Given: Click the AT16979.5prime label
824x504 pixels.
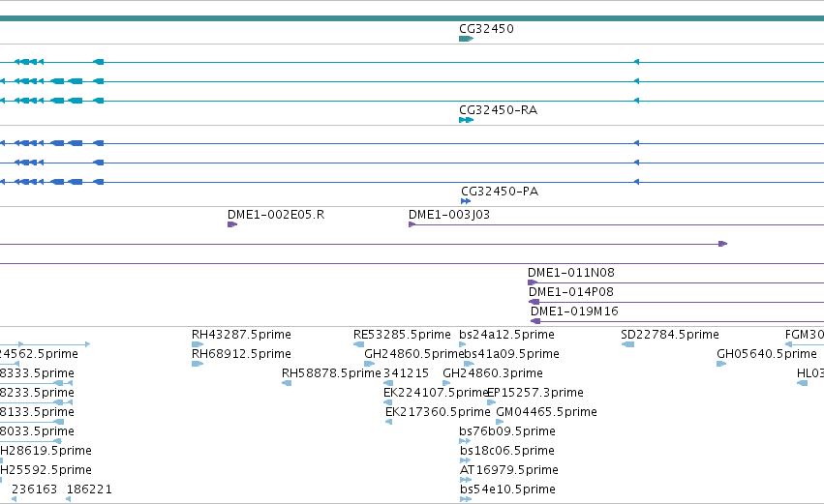Looking at the screenshot, I should pos(508,470).
